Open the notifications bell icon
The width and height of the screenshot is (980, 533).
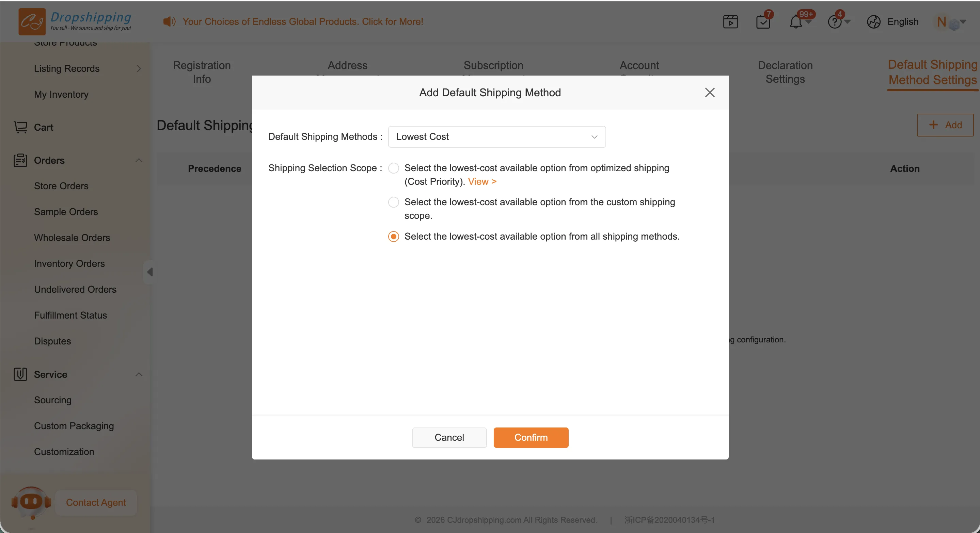pos(795,22)
